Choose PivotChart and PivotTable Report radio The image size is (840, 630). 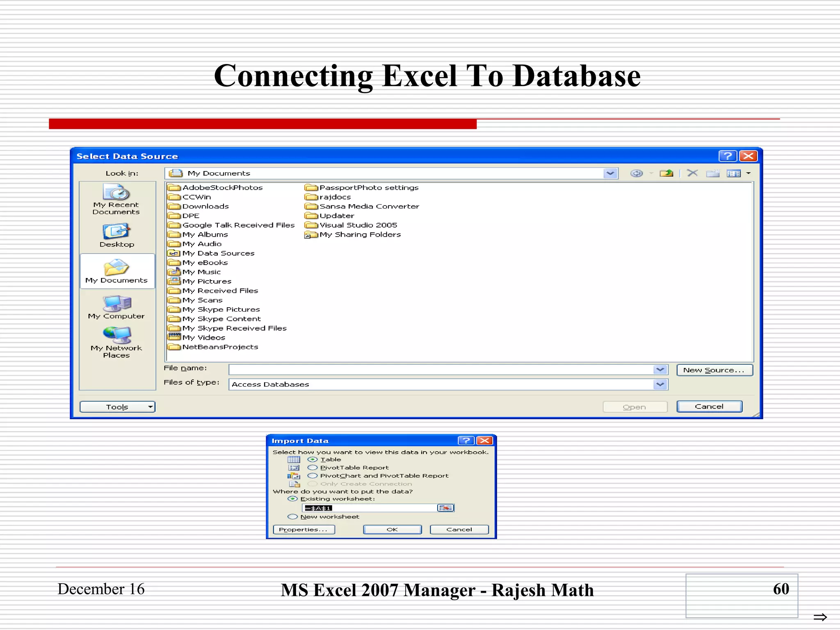313,476
